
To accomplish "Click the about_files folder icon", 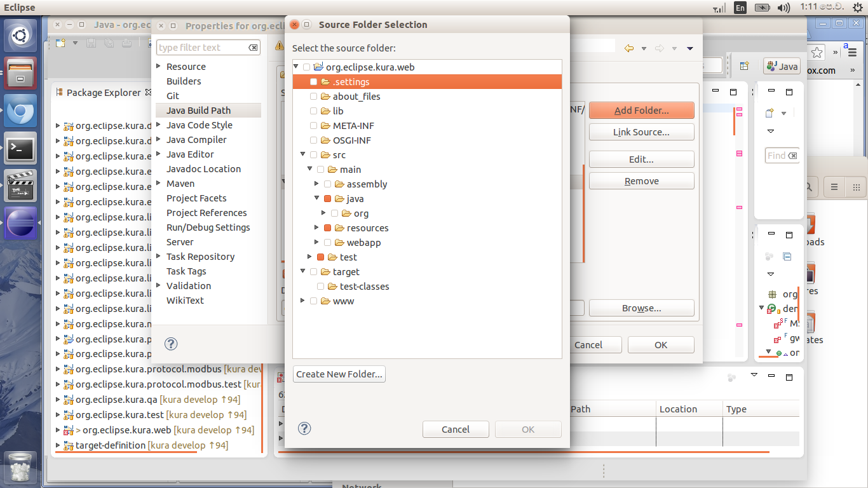I will 325,97.
